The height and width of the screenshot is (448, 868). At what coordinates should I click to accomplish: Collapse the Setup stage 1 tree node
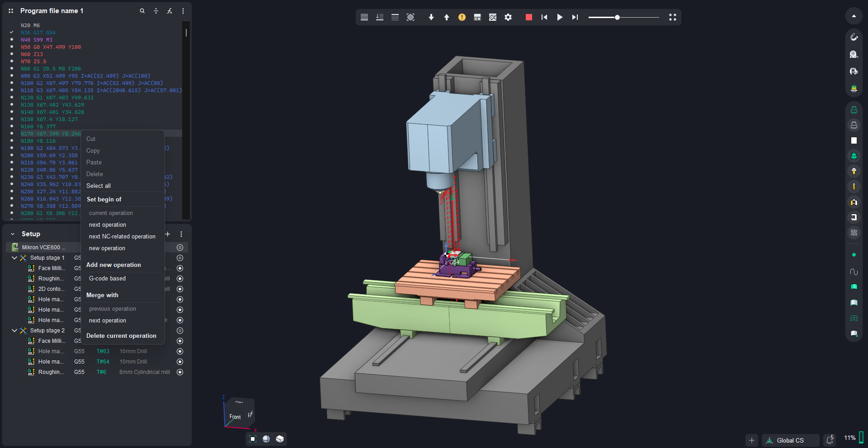(x=14, y=258)
